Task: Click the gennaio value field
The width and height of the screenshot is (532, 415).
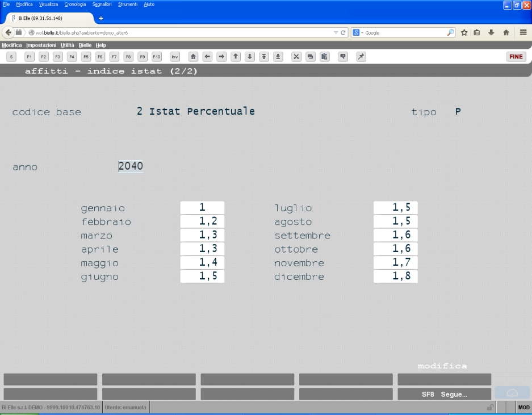Action: pos(202,207)
